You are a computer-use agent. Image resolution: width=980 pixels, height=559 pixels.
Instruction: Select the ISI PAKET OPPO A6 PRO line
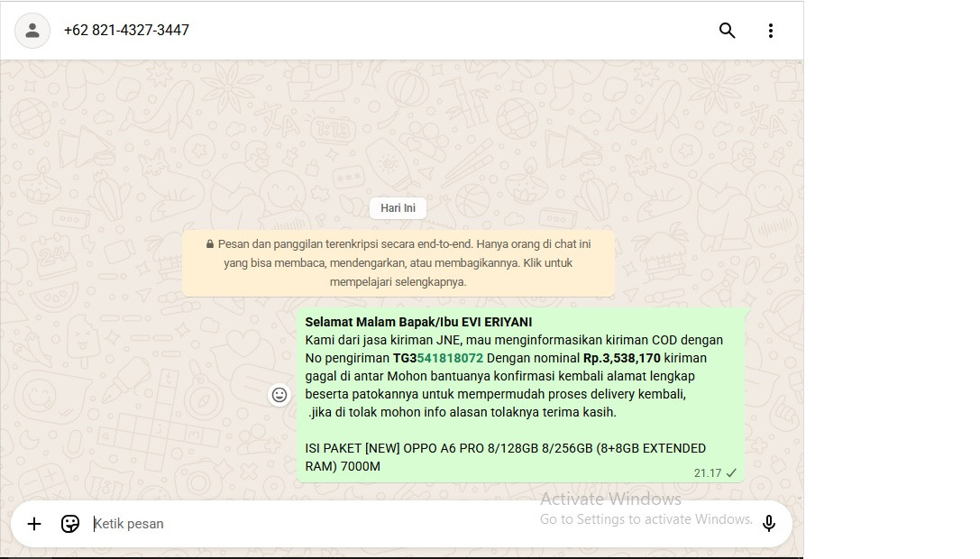tap(505, 457)
